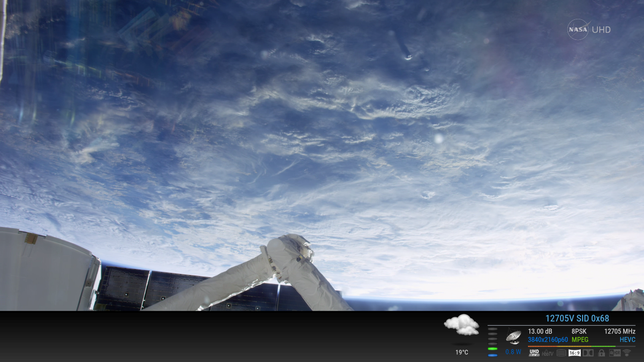This screenshot has width=644, height=362.
Task: Click the '3840x2160p60' resolution text
Action: [548, 340]
